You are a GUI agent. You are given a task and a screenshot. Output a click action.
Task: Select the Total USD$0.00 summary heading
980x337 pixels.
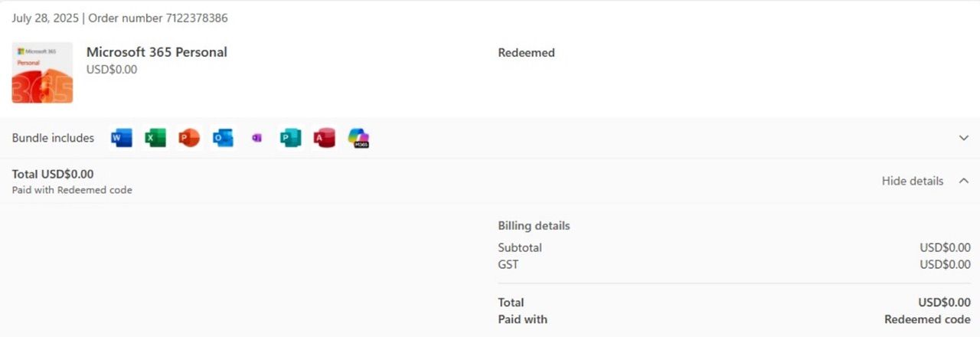click(x=53, y=174)
